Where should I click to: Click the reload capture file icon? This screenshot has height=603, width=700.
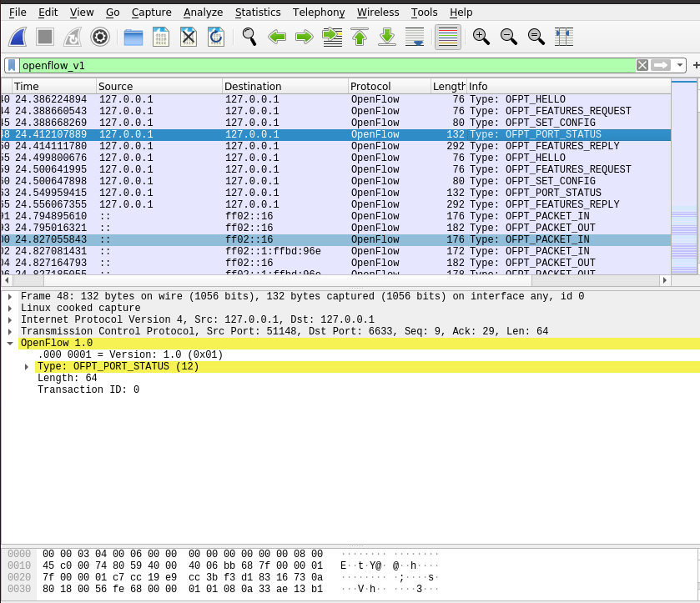pos(216,37)
